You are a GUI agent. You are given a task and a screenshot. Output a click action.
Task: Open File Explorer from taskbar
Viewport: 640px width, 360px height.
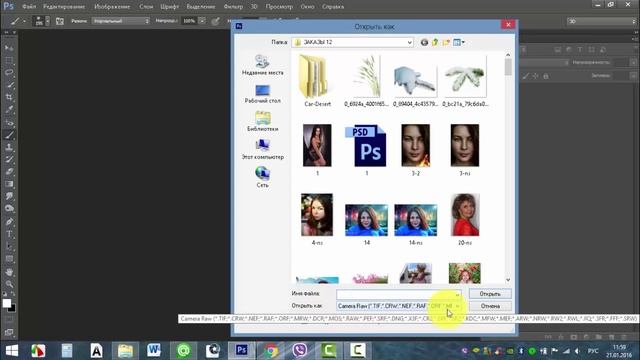click(125, 351)
